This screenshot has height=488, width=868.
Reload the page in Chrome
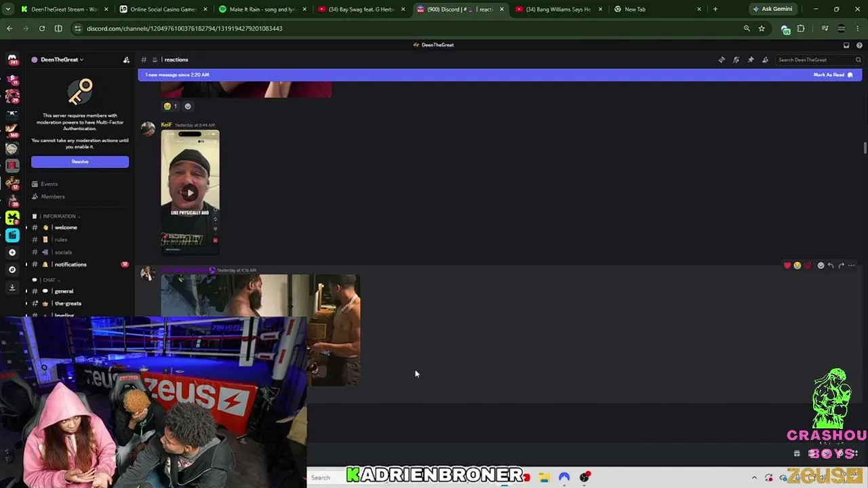[42, 28]
